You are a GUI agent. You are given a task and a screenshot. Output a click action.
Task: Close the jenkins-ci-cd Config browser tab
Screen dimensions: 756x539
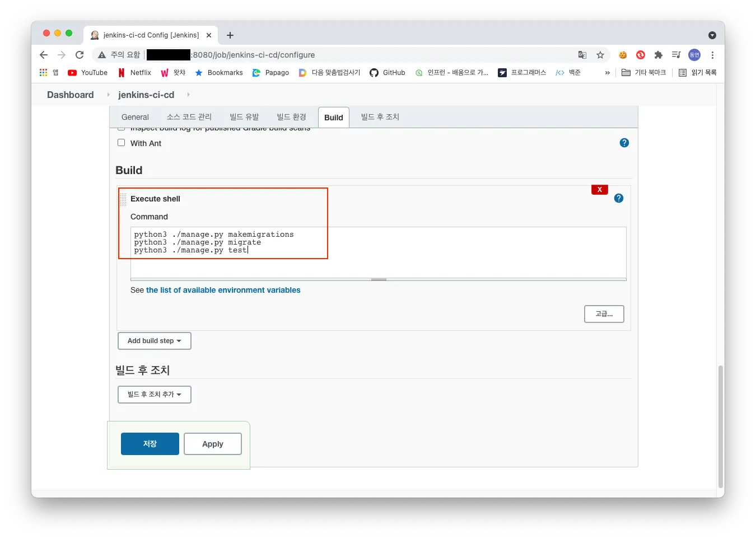(x=209, y=35)
